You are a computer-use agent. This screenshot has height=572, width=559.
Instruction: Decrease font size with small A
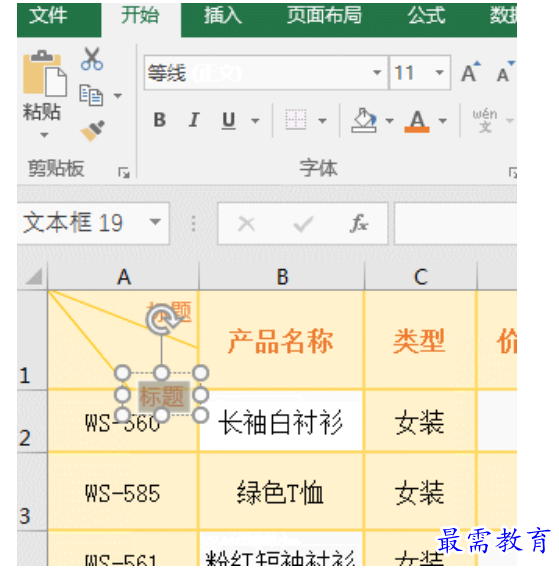point(505,72)
